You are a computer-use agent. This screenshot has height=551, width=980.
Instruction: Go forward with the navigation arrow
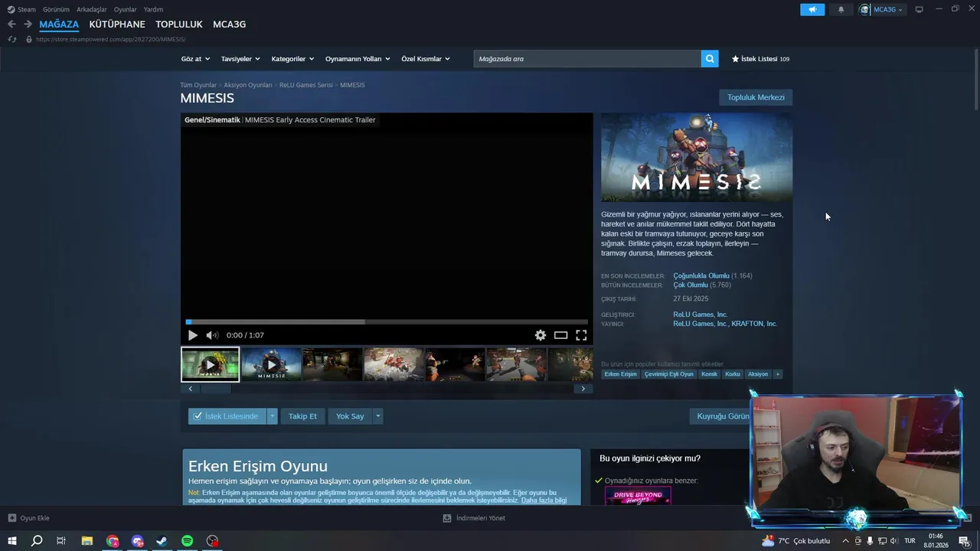(x=28, y=24)
